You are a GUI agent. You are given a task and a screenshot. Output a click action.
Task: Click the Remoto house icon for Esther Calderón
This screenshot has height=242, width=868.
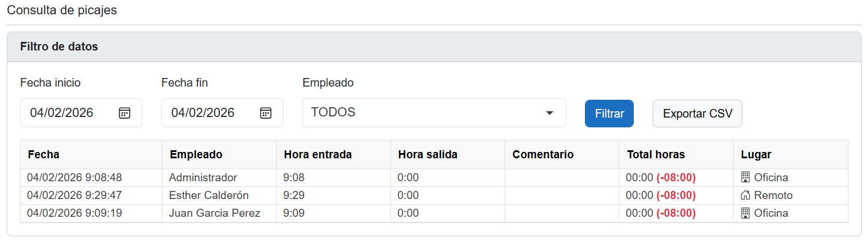(x=746, y=196)
